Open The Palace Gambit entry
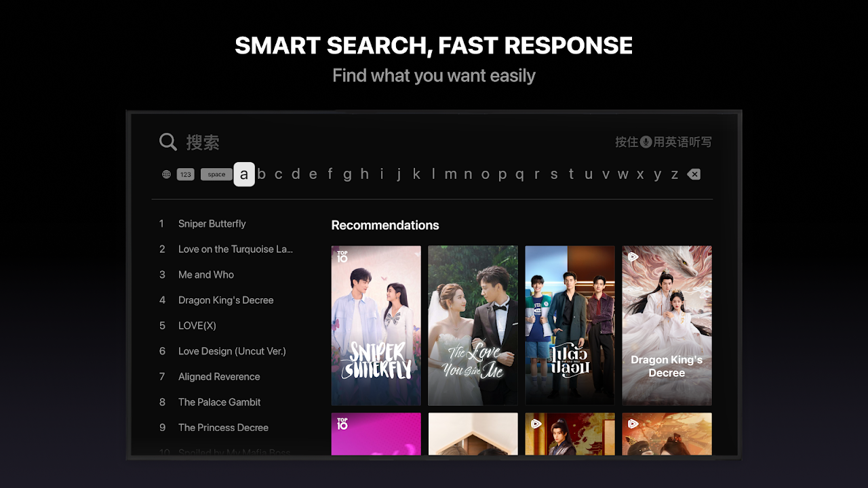This screenshot has width=868, height=488. [x=220, y=402]
